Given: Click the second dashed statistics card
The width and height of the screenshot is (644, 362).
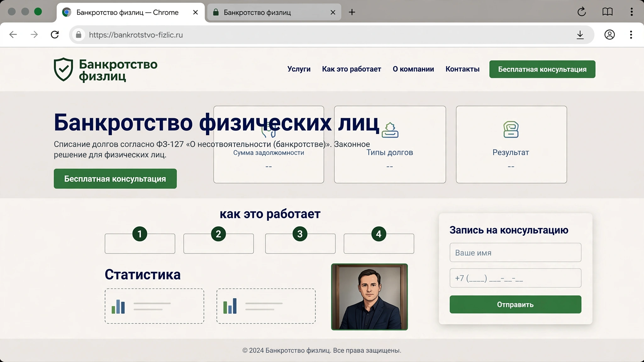Looking at the screenshot, I should pyautogui.click(x=266, y=306).
